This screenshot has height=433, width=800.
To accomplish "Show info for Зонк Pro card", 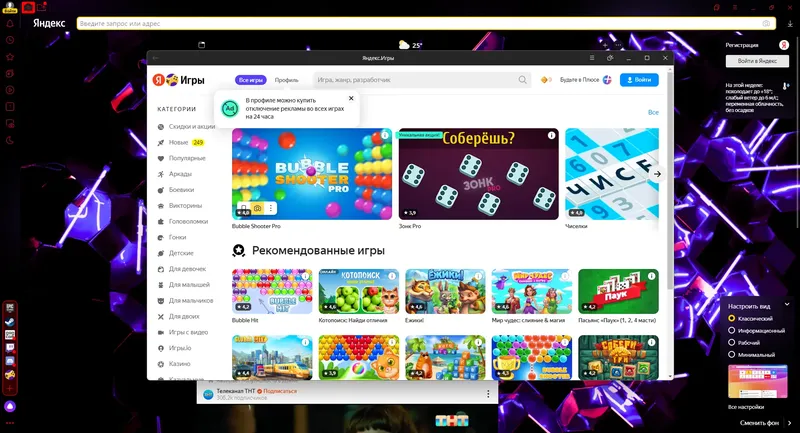I will tap(552, 135).
